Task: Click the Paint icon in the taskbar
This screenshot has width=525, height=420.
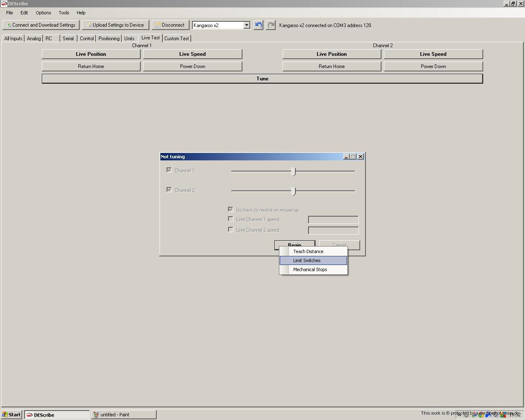Action: tap(96, 415)
